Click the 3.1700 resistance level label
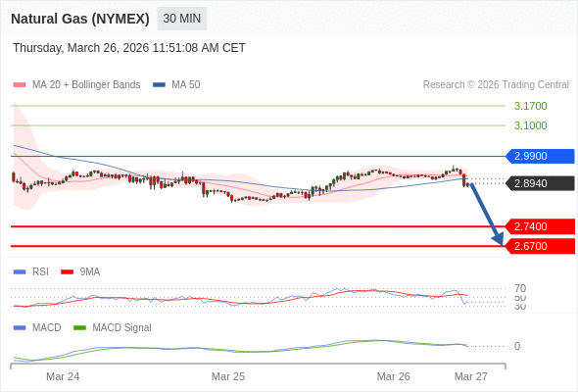The height and width of the screenshot is (392, 578). click(x=530, y=106)
